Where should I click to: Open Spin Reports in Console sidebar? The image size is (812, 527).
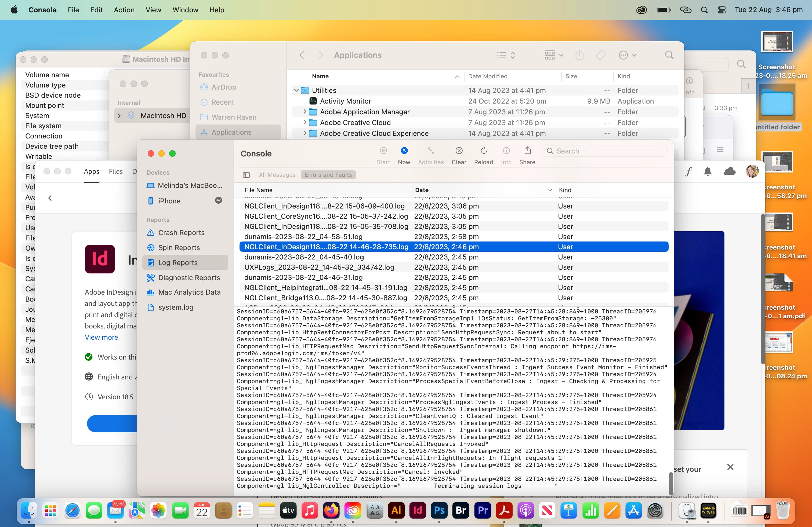179,247
